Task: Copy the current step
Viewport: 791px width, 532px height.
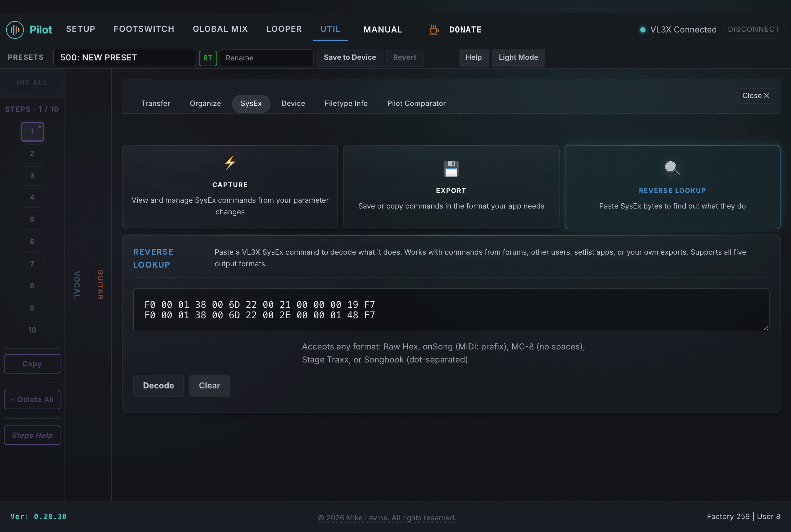Action: pyautogui.click(x=32, y=364)
